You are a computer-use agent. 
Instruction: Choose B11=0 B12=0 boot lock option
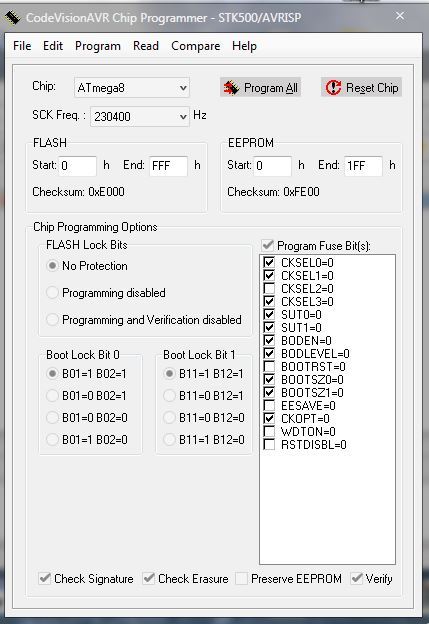(169, 417)
